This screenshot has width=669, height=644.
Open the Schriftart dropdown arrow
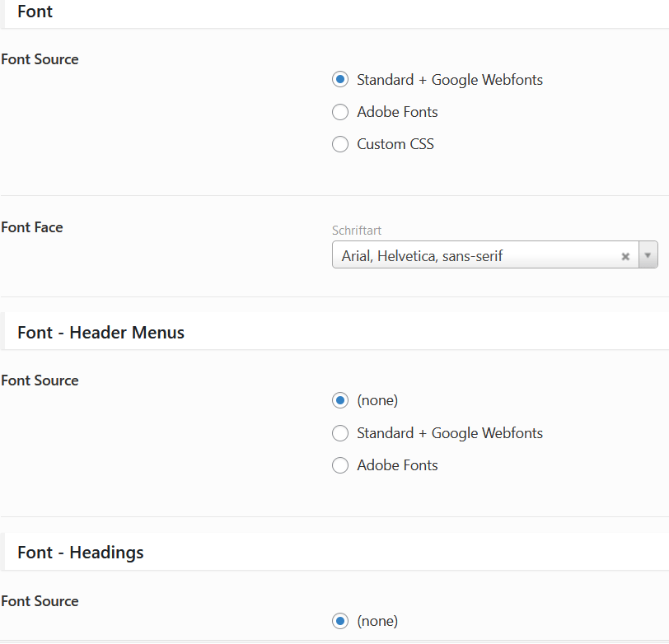click(x=648, y=256)
